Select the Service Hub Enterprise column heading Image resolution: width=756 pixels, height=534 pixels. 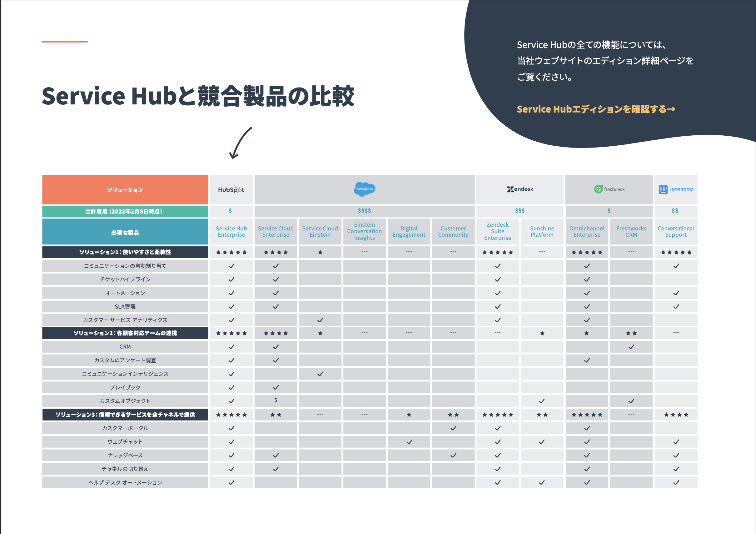click(x=231, y=231)
